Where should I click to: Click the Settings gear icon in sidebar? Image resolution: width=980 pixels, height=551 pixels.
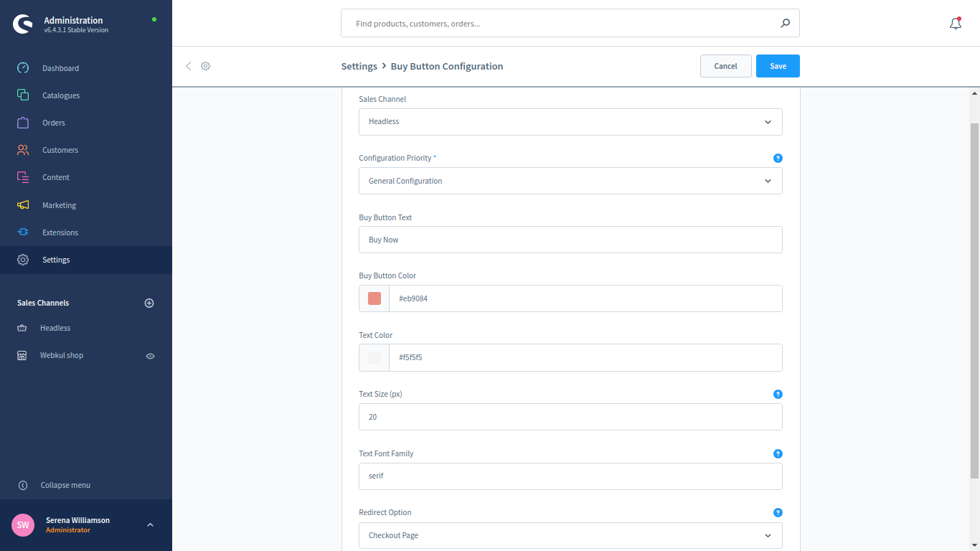[23, 260]
